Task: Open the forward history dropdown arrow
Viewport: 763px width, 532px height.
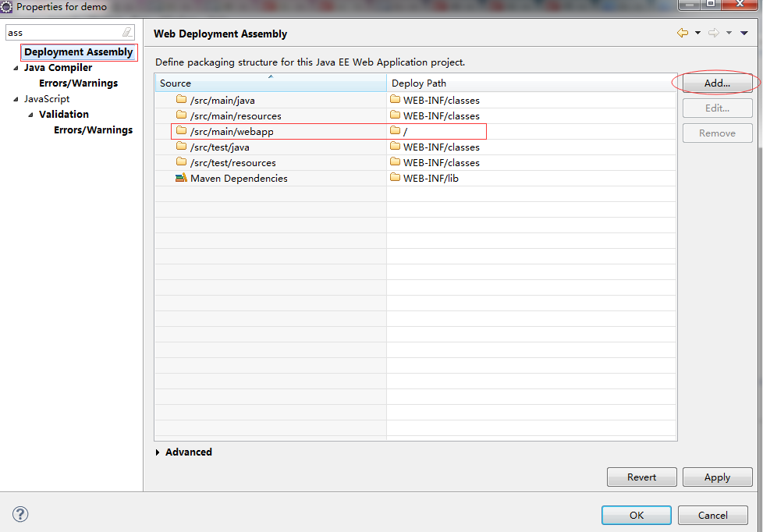Action: tap(729, 33)
